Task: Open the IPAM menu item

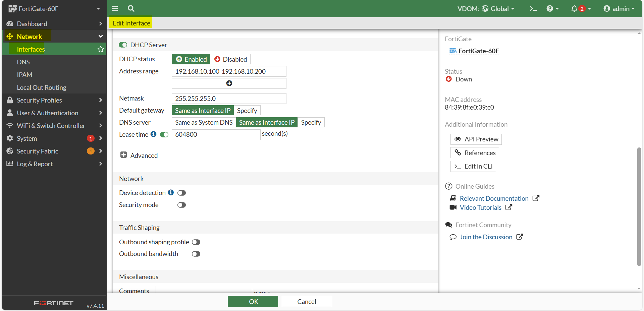Action: pyautogui.click(x=54, y=75)
